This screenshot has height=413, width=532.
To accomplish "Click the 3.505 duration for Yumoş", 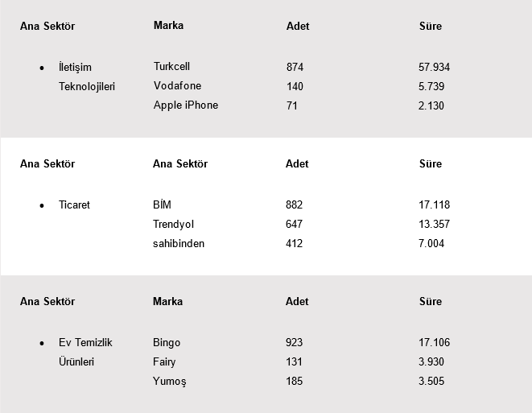I will coord(431,382).
